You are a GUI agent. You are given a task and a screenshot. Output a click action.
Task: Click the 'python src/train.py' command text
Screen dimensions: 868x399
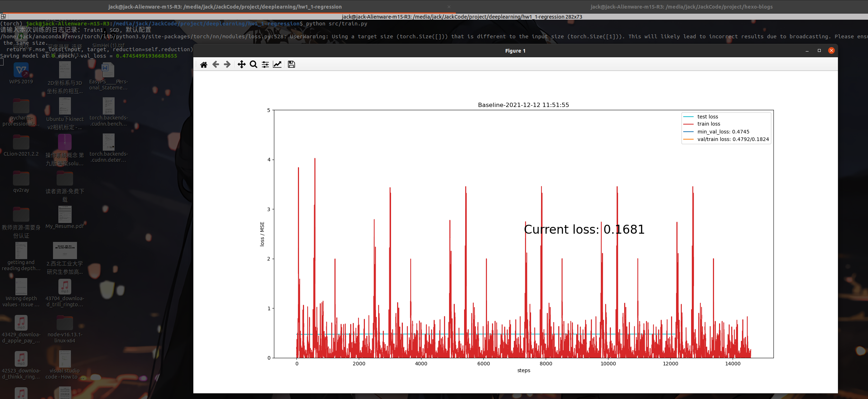coord(337,24)
